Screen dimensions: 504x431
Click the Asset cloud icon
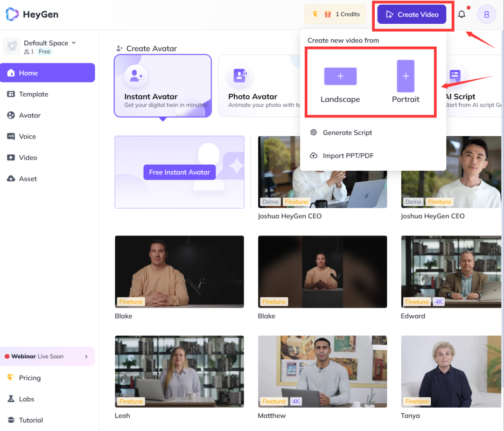(11, 179)
